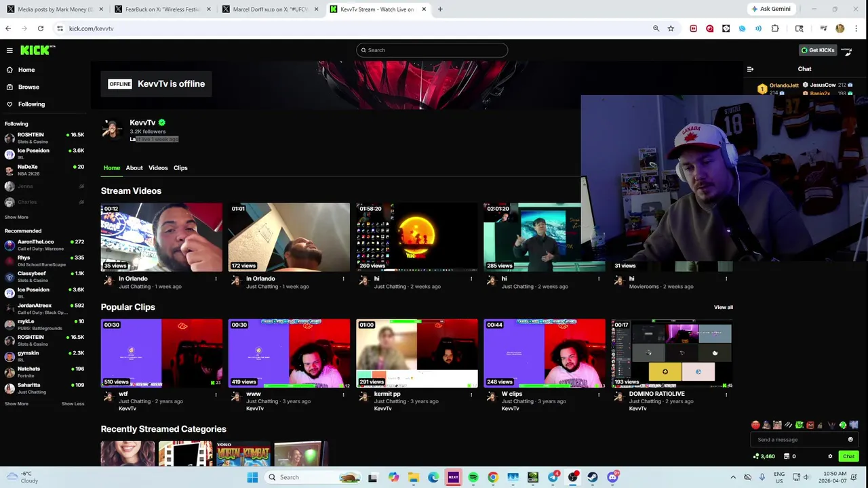This screenshot has height=488, width=868.
Task: Open Classybeef recommended channel
Action: pos(44,277)
